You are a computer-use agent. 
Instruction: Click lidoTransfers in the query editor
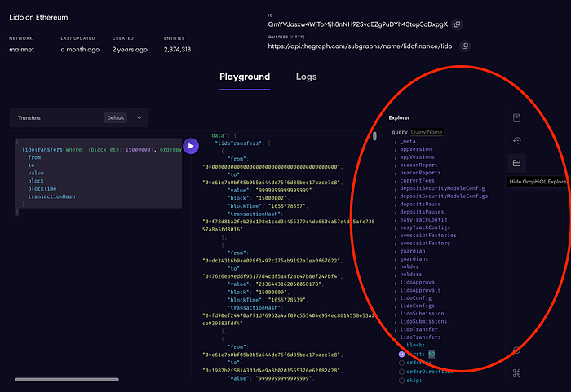tap(42, 150)
